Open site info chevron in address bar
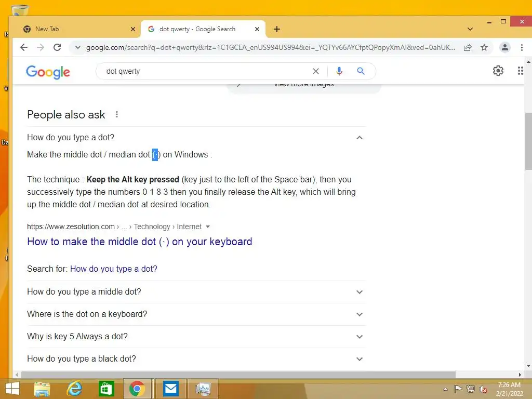 [x=78, y=47]
